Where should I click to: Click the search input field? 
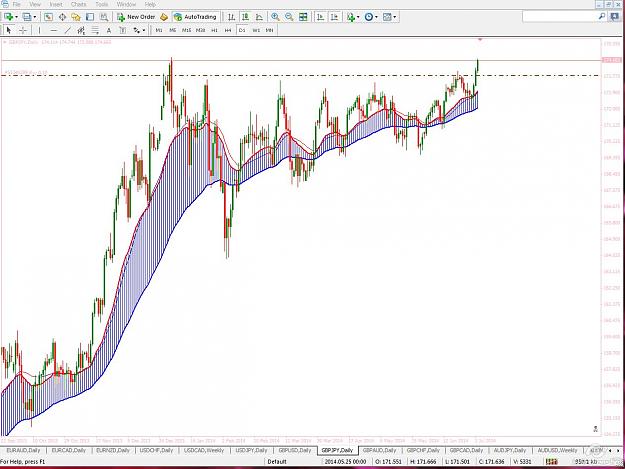560,16
